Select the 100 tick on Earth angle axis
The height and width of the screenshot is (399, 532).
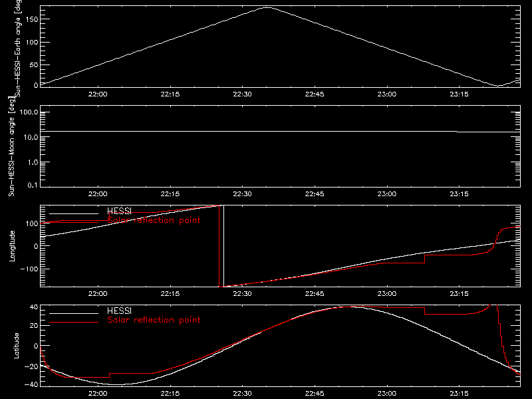[x=32, y=43]
